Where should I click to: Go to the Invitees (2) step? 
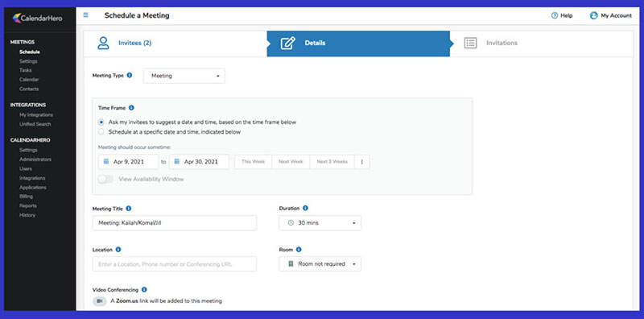click(x=175, y=43)
